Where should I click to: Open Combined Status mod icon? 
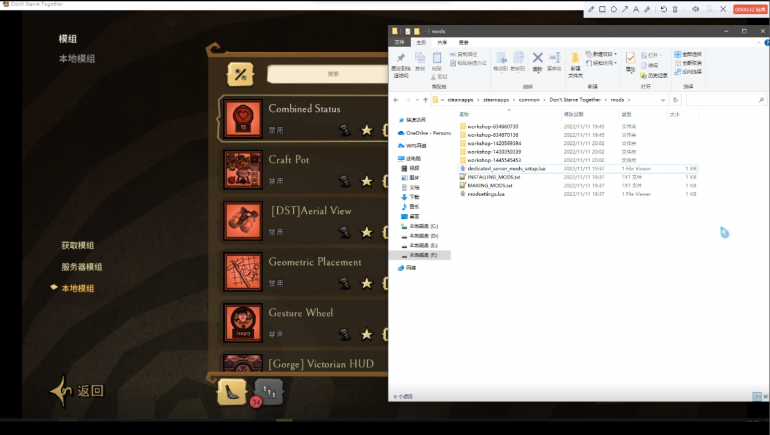(243, 118)
